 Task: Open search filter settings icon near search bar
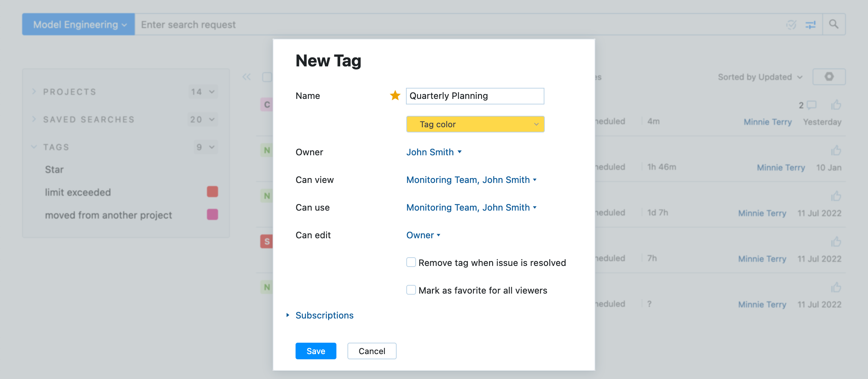[x=811, y=24]
